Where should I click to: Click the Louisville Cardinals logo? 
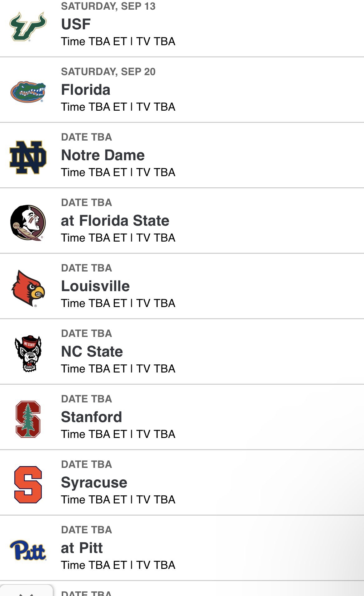(x=28, y=288)
